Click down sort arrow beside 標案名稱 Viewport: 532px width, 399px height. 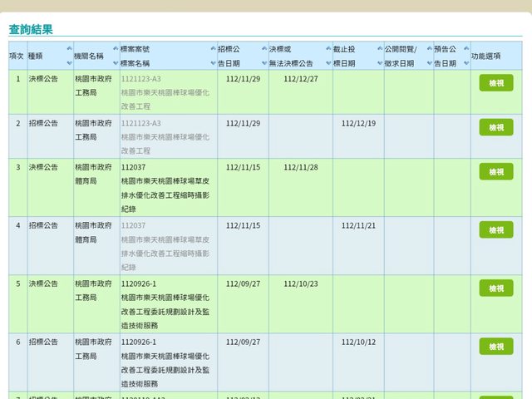coord(214,62)
